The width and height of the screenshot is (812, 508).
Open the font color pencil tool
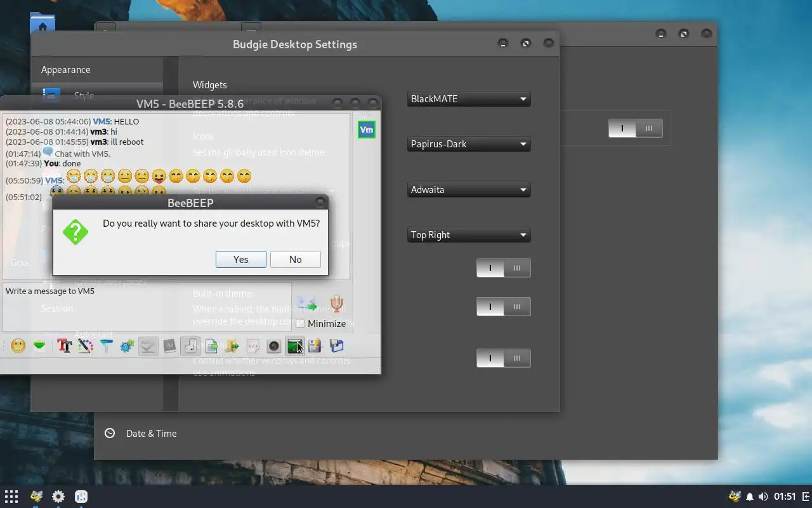point(86,346)
